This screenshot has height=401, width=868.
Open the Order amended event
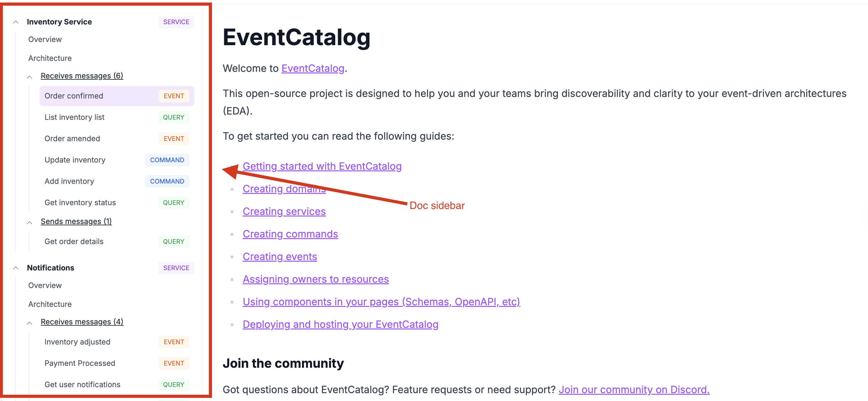pyautogui.click(x=72, y=139)
